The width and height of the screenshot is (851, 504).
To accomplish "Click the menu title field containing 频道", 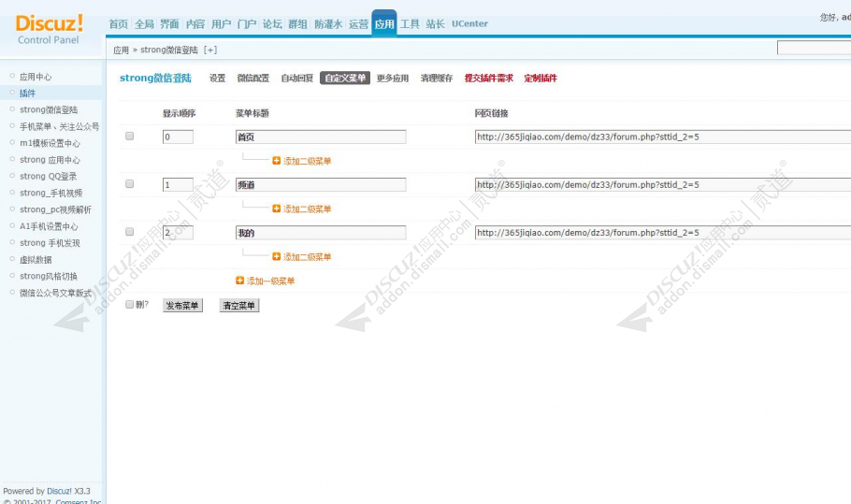I will click(321, 184).
